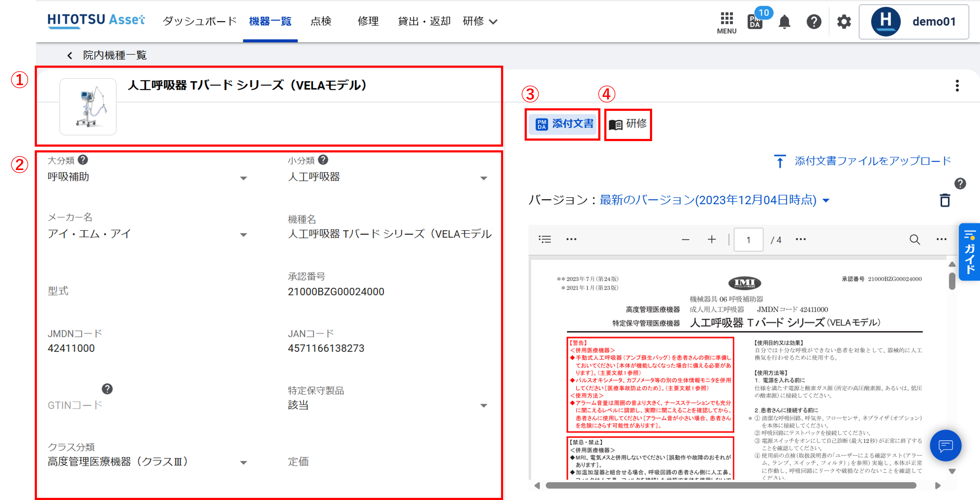Show help for GTINコード field
The height and width of the screenshot is (500, 980).
pyautogui.click(x=107, y=389)
